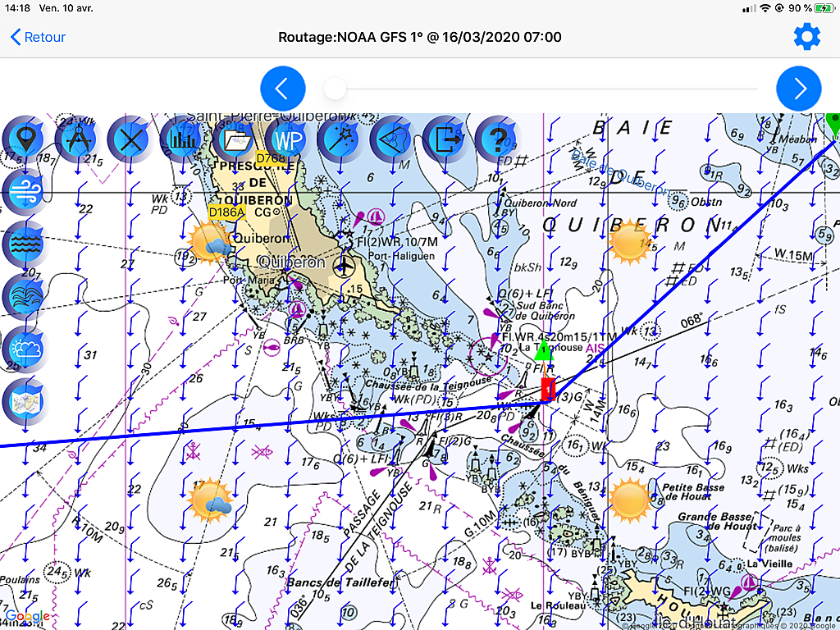
Task: Open the bar chart statistics icon
Action: [x=183, y=139]
